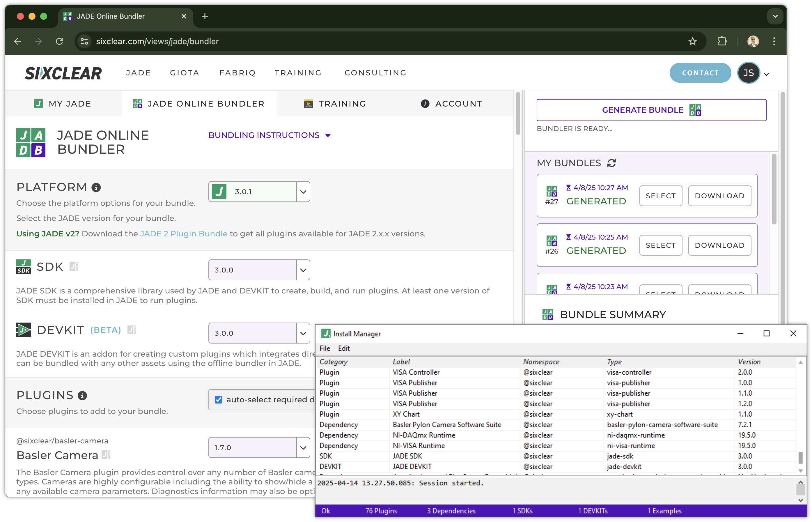812x522 pixels.
Task: Click the bundle #26 JADB icon
Action: pyautogui.click(x=552, y=241)
